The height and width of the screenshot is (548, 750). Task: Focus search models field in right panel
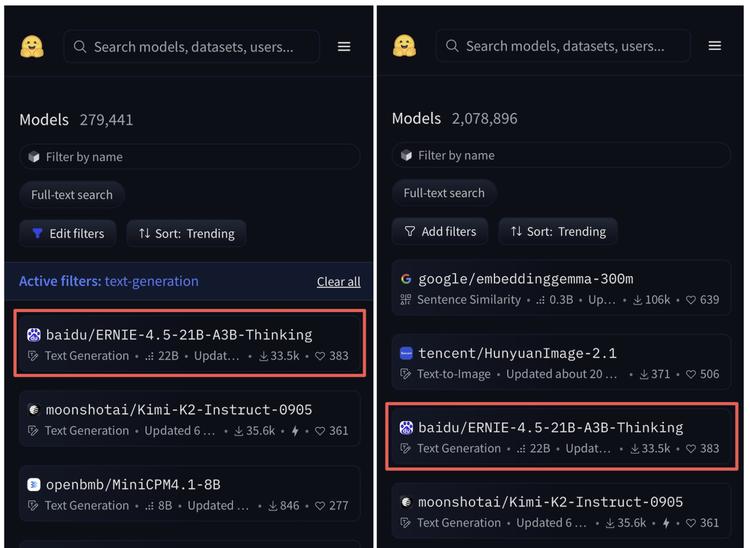[563, 46]
